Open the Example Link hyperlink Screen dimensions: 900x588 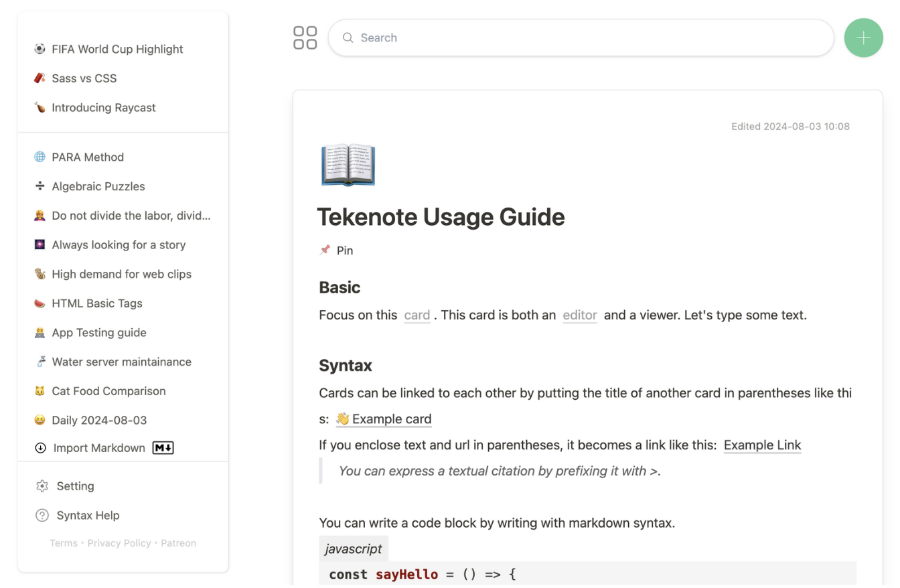762,445
